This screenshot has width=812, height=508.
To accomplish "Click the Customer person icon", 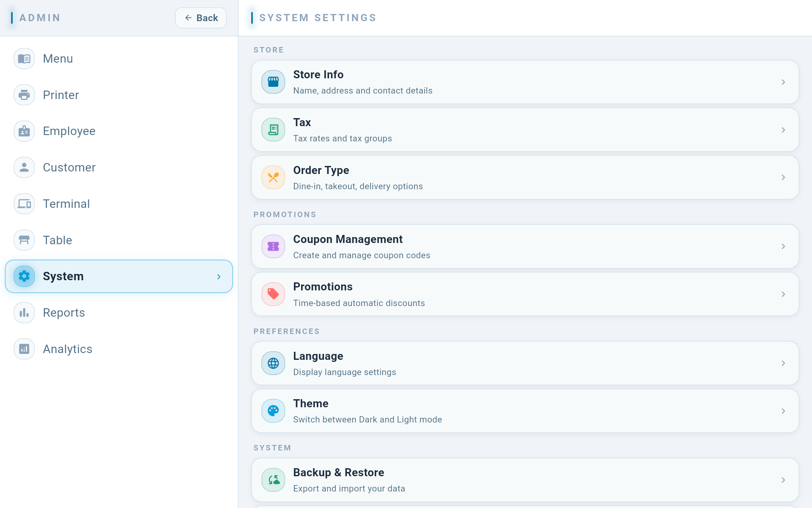I will click(x=24, y=168).
